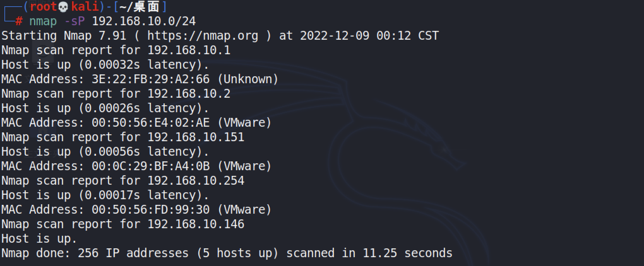Click the nmap command word
Screen dimensions: 644x266
(43, 21)
